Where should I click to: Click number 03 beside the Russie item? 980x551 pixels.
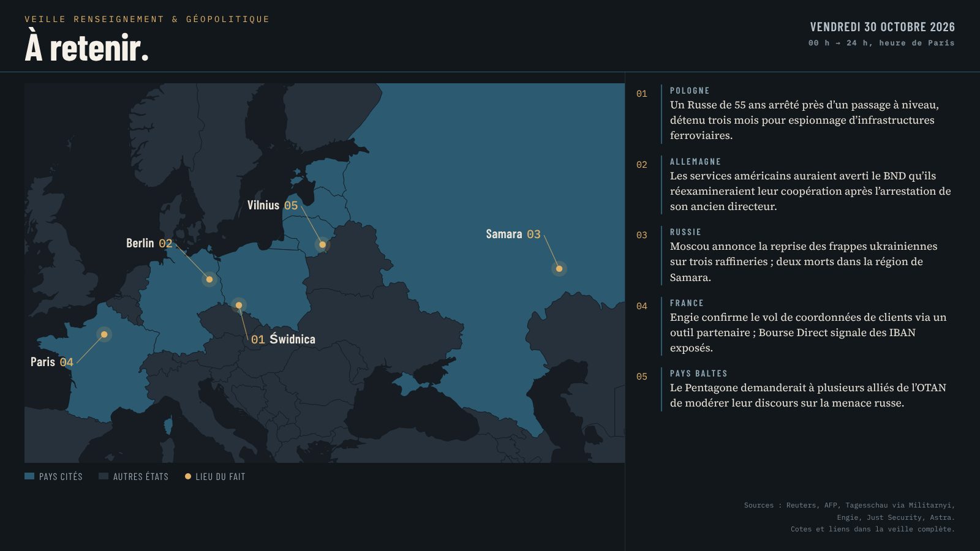(x=641, y=235)
